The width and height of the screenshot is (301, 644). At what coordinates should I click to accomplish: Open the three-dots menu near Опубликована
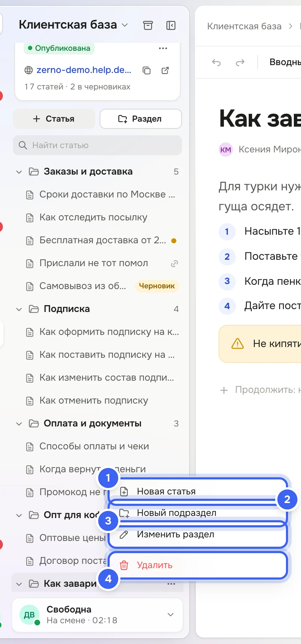(x=163, y=48)
